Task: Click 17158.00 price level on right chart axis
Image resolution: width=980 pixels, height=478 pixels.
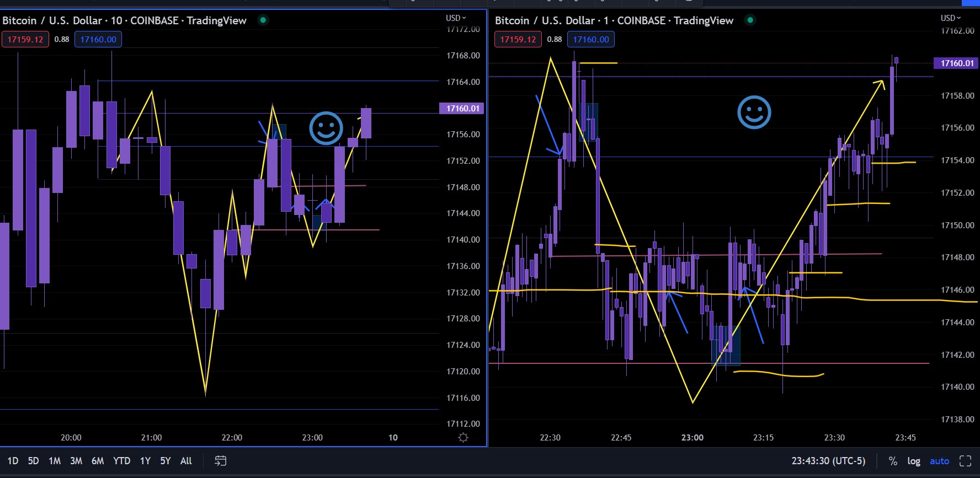Action: click(x=957, y=96)
